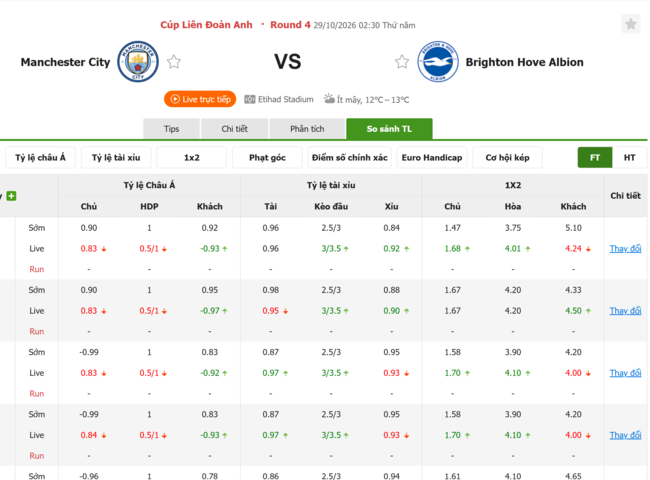This screenshot has width=650, height=480.
Task: Click the Etihad Stadium venue icon
Action: (250, 99)
